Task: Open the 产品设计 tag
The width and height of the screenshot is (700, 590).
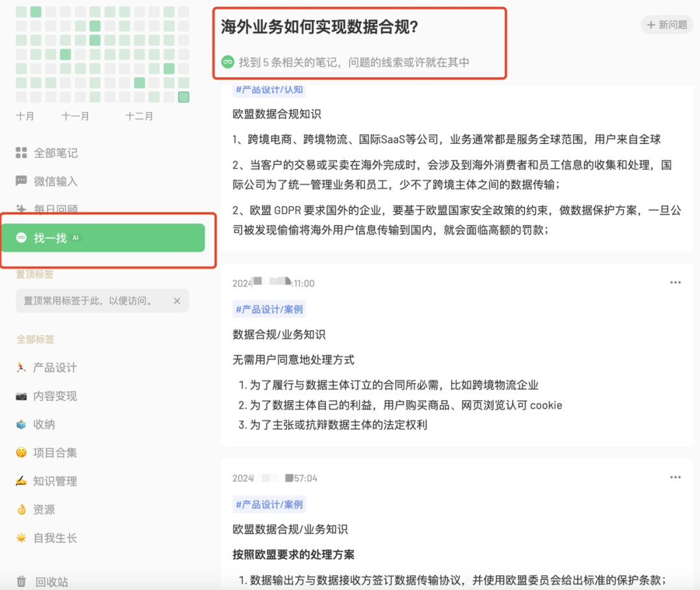Action: (x=47, y=368)
